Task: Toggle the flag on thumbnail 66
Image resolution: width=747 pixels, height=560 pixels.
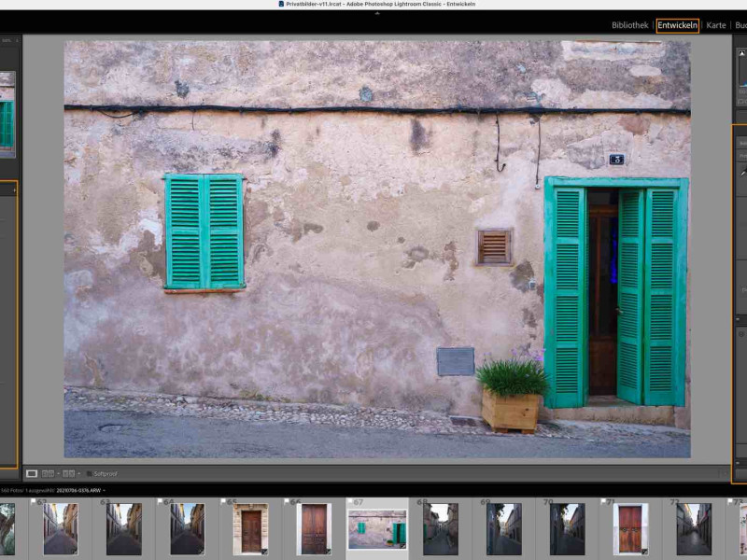Action: coord(287,501)
